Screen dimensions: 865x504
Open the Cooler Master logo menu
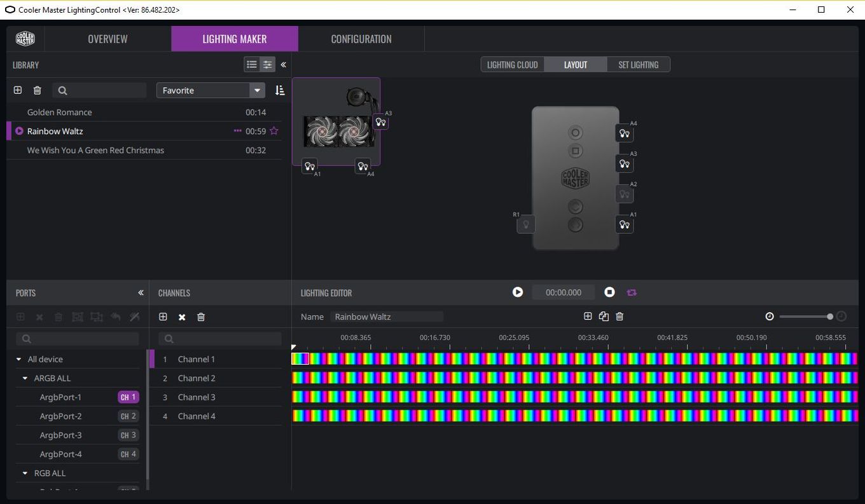point(25,39)
